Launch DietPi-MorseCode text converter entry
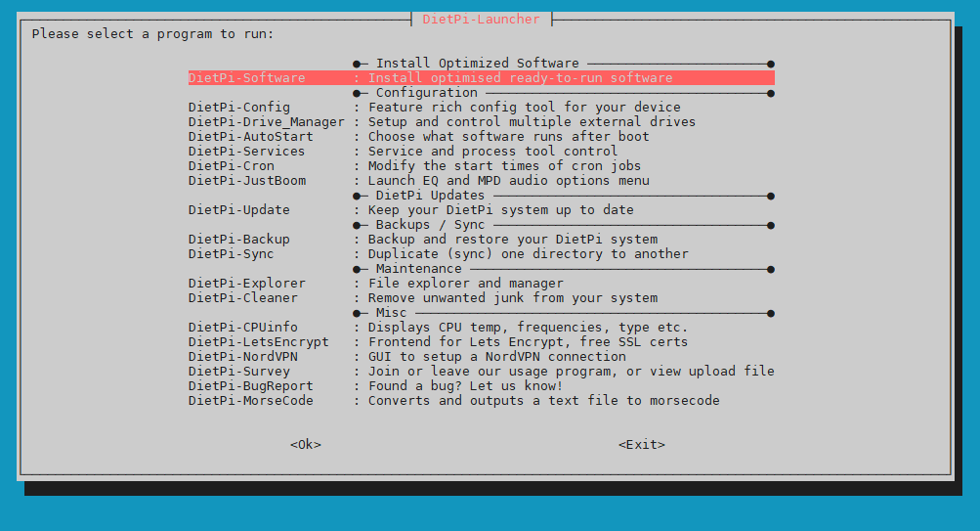980x531 pixels. coord(482,401)
